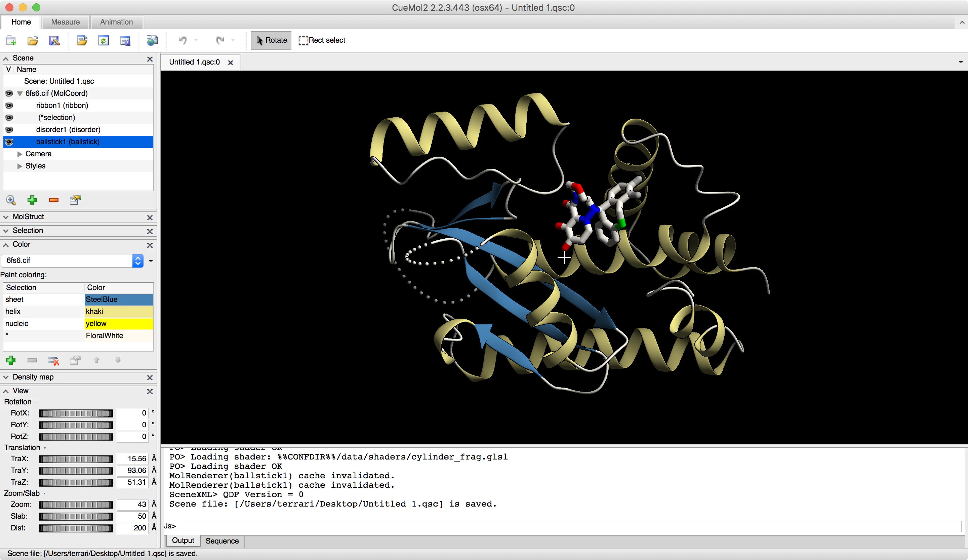Viewport: 968px width, 560px height.
Task: Collapse the 6fs6.cif tree node
Action: pyautogui.click(x=20, y=93)
